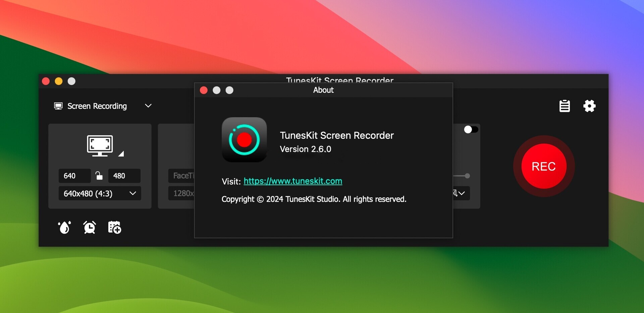Open the recording history list icon
The height and width of the screenshot is (313, 644).
pos(565,106)
